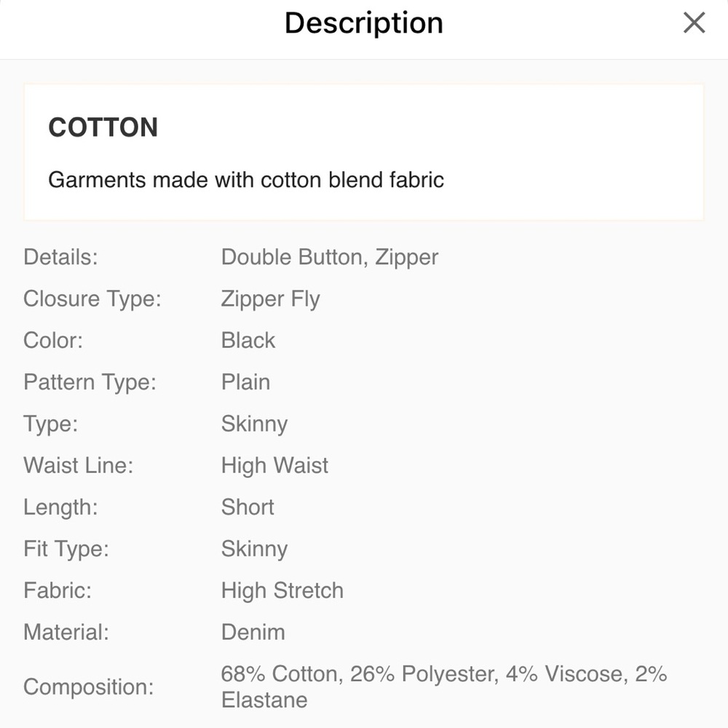
Task: Click the 68% Cotton composition text
Action: (x=280, y=674)
